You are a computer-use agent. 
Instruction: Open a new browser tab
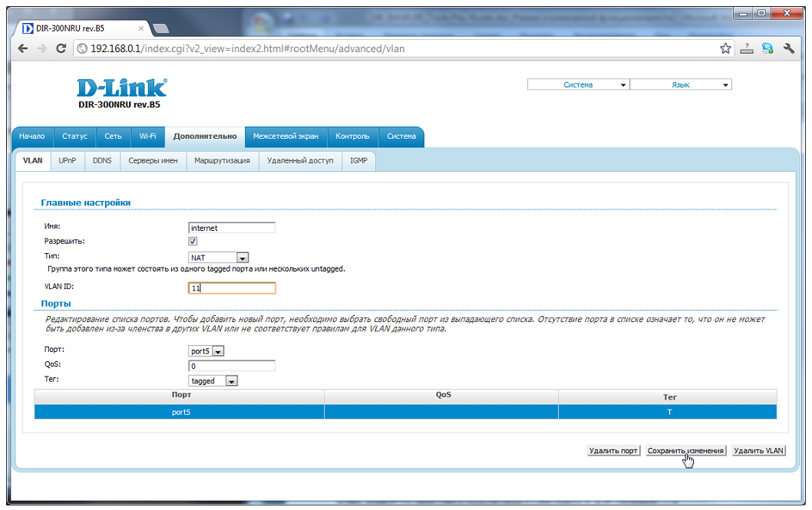(x=161, y=29)
